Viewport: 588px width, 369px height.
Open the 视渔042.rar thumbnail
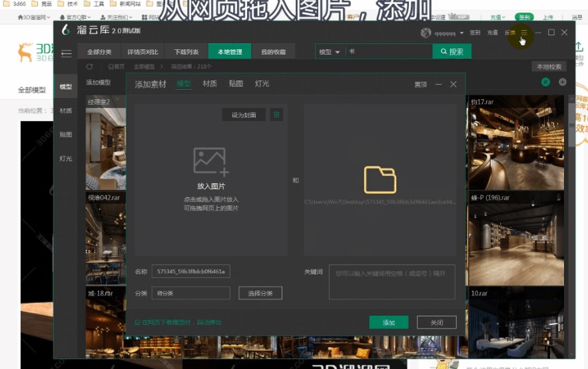pos(106,238)
